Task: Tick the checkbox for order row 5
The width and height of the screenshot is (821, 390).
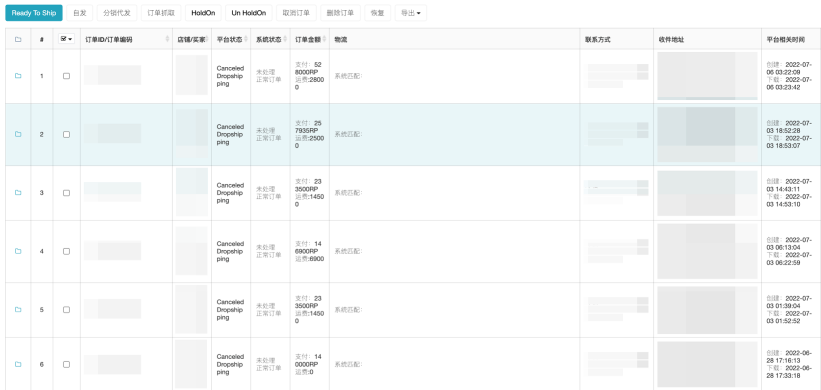Action: tap(66, 309)
